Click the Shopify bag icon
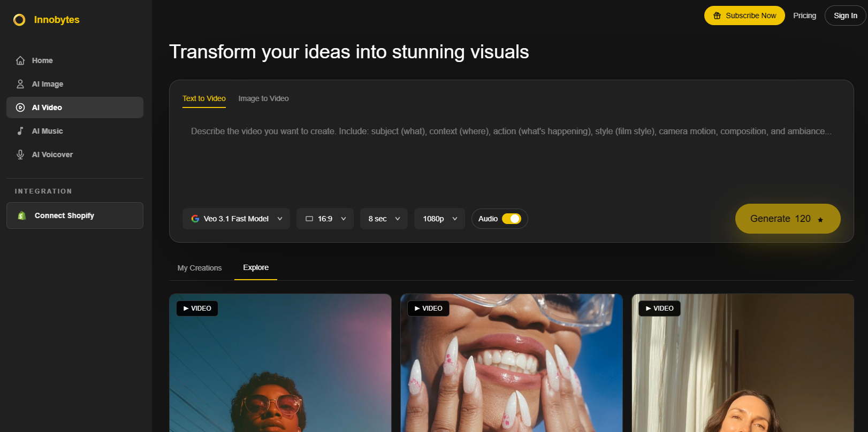 [22, 215]
